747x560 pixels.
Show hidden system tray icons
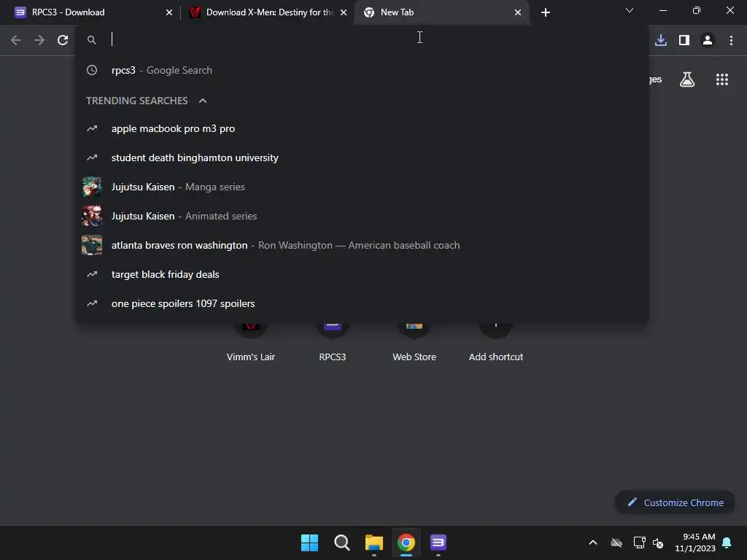(x=593, y=542)
